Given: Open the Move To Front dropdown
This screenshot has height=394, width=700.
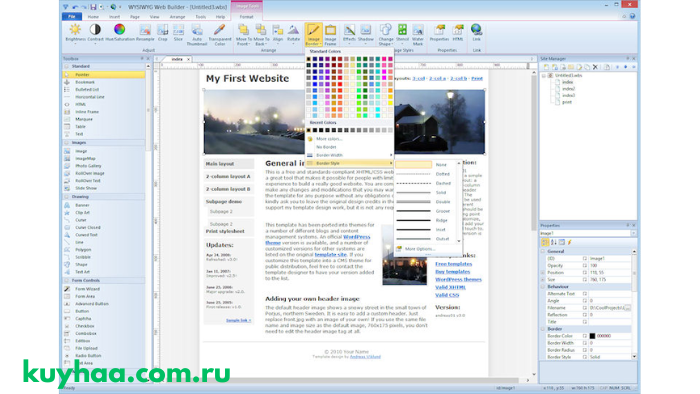Looking at the screenshot, I should pos(244,42).
